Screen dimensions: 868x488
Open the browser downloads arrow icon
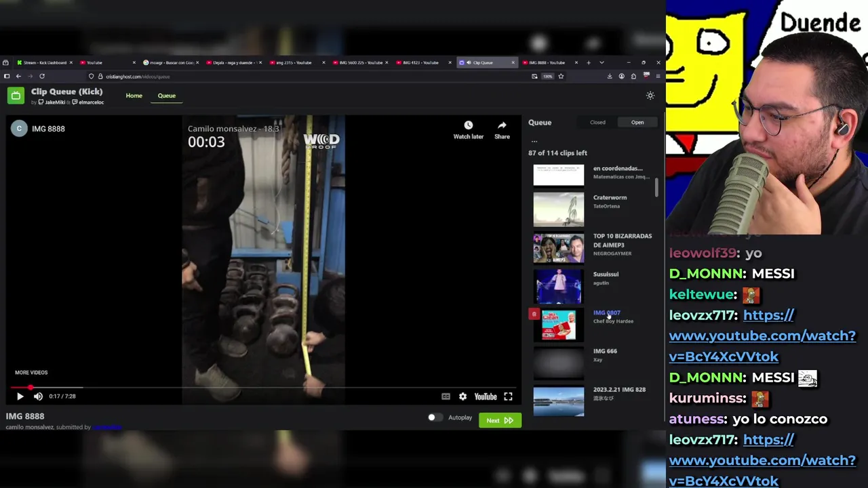point(609,77)
